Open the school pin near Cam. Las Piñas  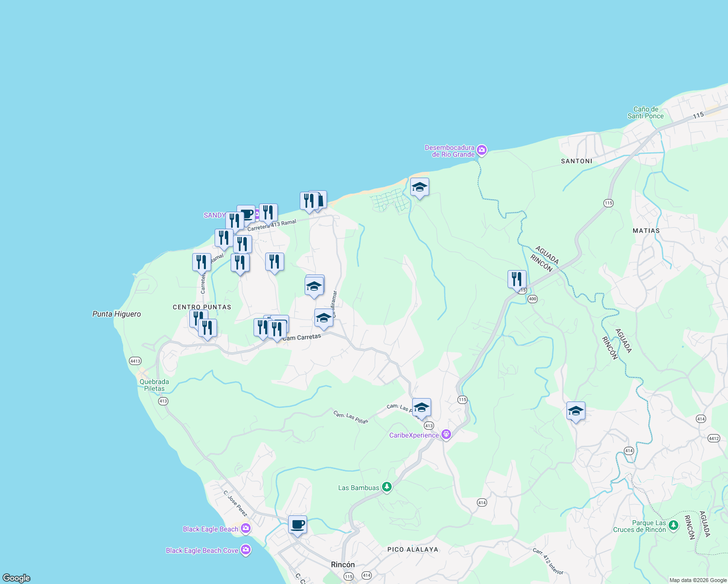click(x=421, y=407)
